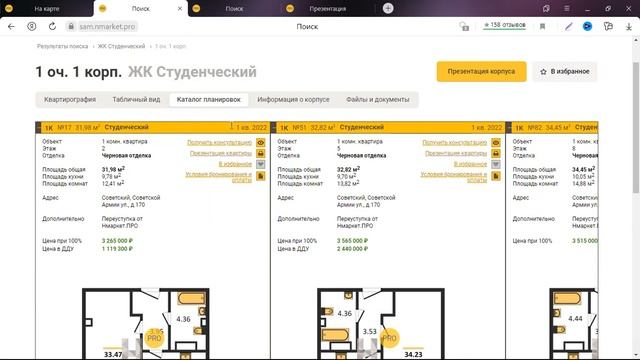Open new tab with plus button

point(388,8)
